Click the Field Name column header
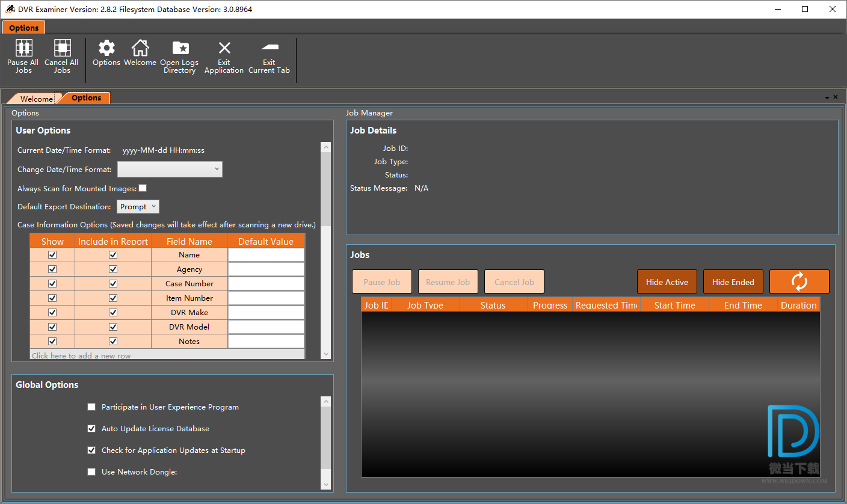The image size is (847, 504). [189, 241]
